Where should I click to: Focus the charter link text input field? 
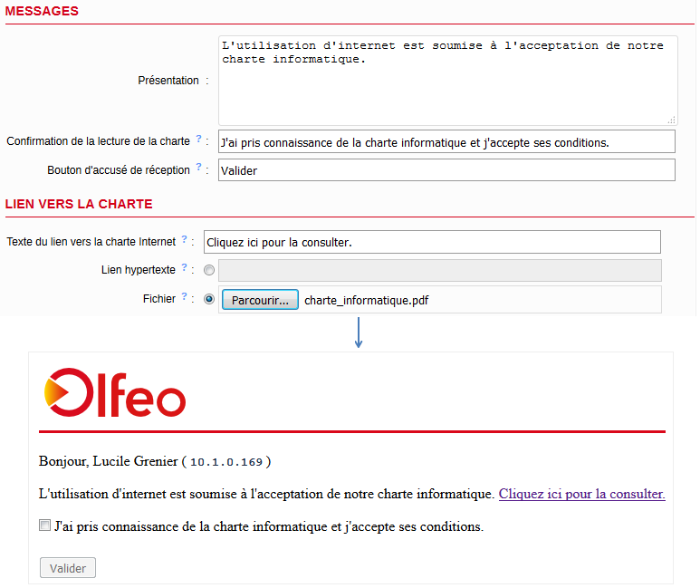coord(432,242)
